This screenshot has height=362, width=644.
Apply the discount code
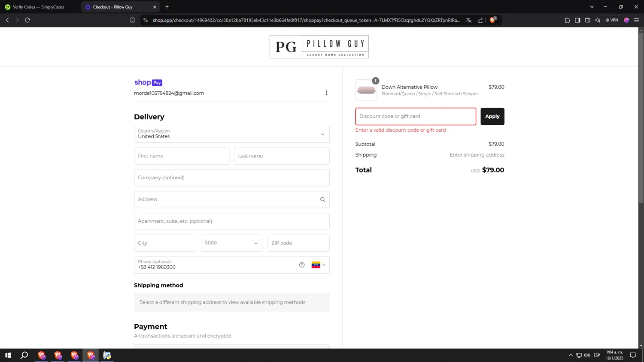[x=492, y=117]
